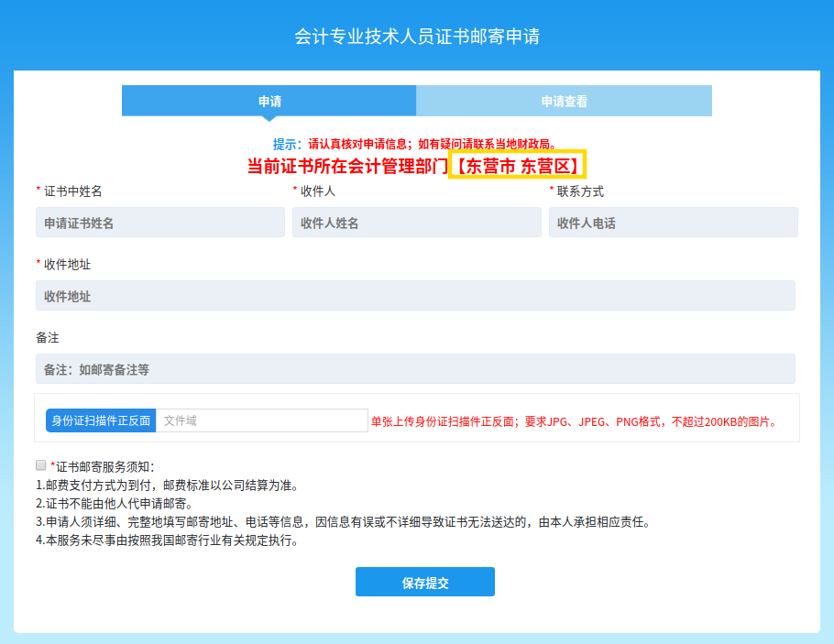The width and height of the screenshot is (834, 644).
Task: Open the 申请查看 tab
Action: coord(564,102)
